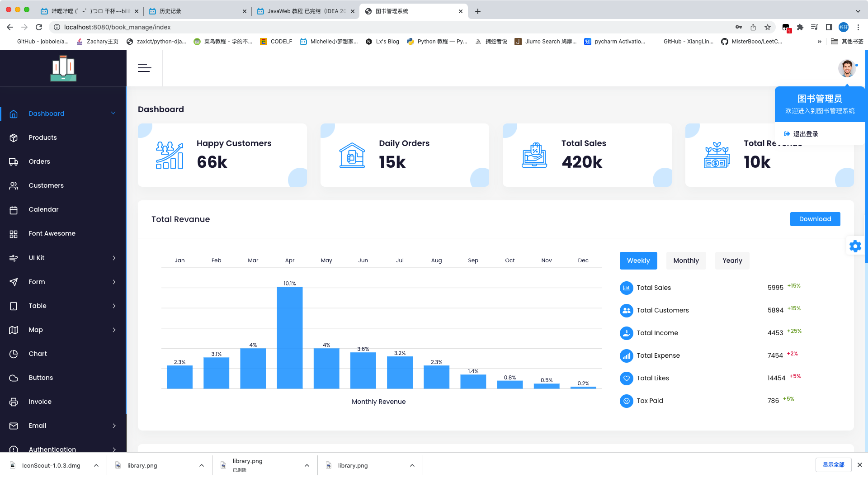Click the hamburger menu toggle icon
868x478 pixels.
click(144, 68)
